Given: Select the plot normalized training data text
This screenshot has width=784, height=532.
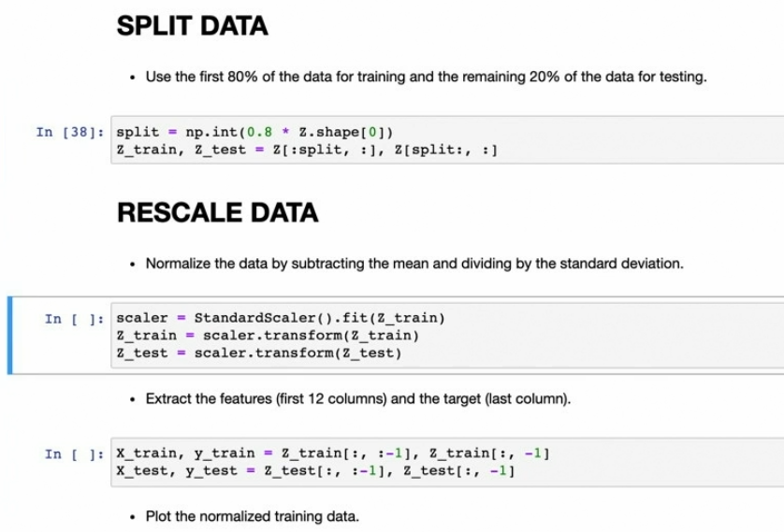Looking at the screenshot, I should [x=253, y=516].
